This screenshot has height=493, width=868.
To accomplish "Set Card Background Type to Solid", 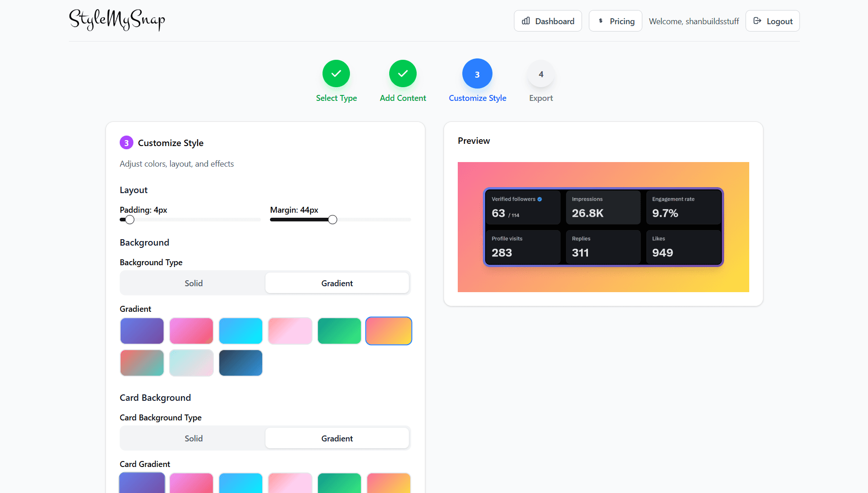I will pos(193,438).
